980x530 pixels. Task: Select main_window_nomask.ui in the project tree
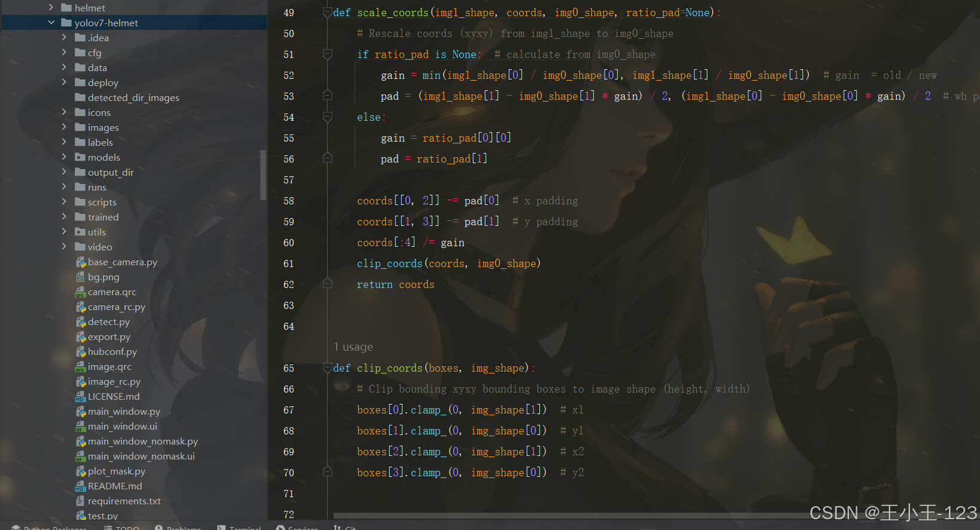coord(141,457)
